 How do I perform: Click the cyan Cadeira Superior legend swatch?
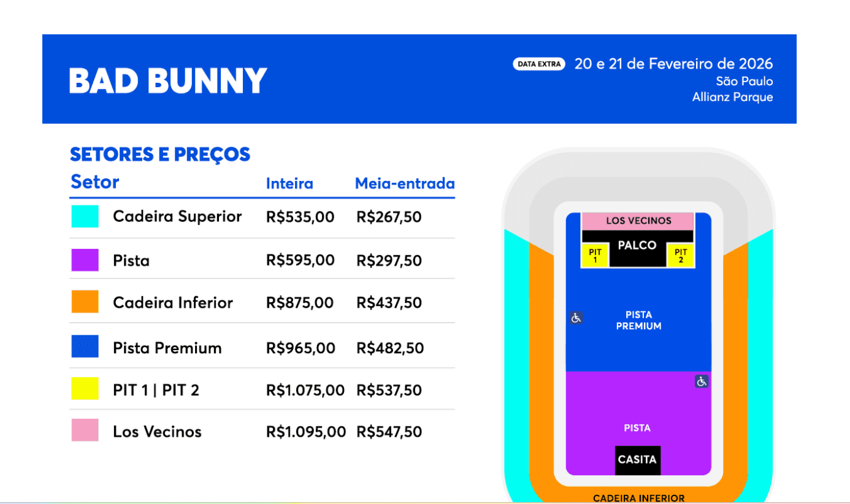(x=85, y=216)
